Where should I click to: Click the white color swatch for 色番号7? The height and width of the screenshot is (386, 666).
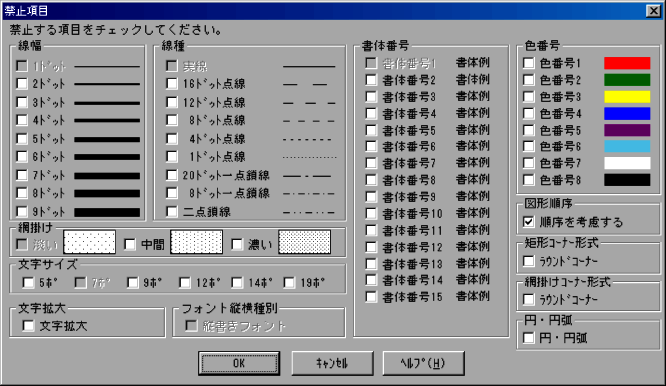tap(627, 163)
